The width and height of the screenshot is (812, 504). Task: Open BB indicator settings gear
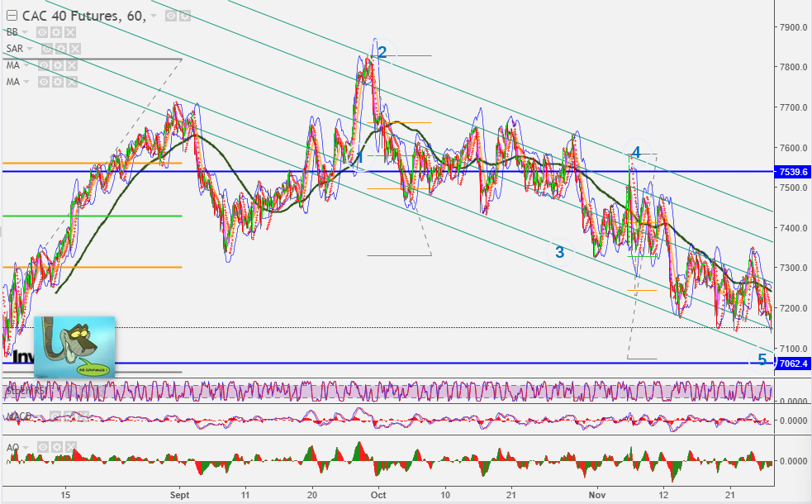point(56,32)
